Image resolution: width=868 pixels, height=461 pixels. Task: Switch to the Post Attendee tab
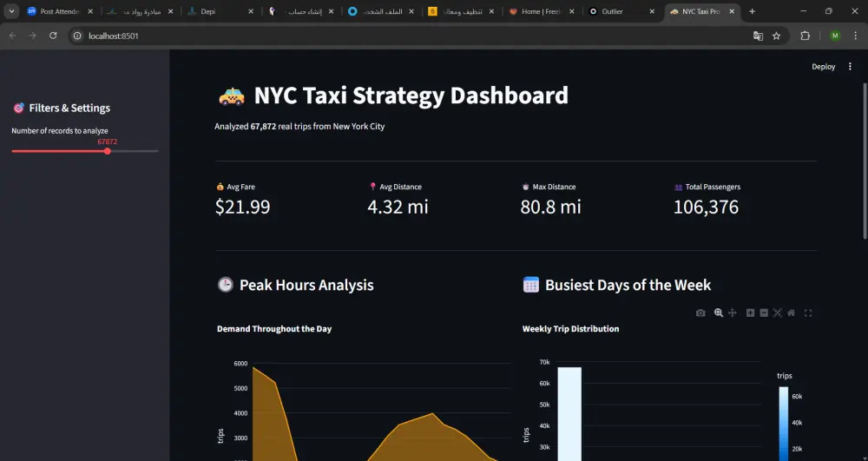61,11
